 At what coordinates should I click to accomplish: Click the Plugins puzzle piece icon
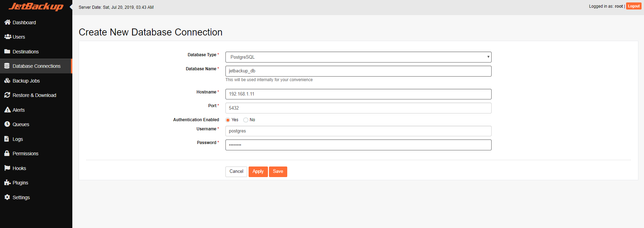7,182
